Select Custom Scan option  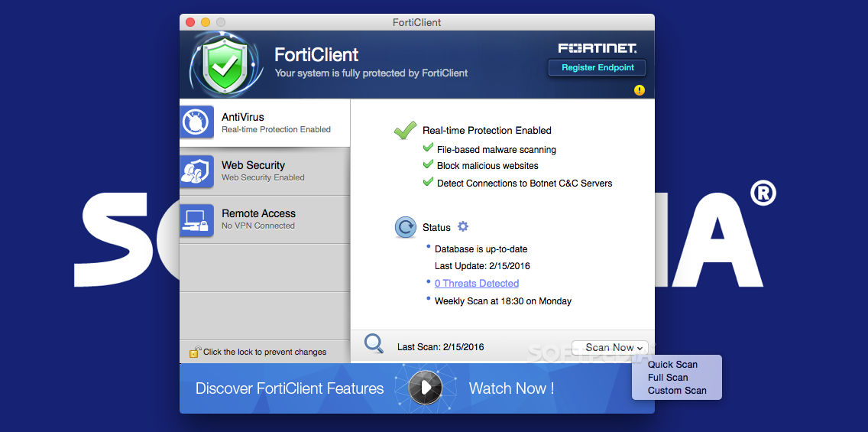[x=677, y=391]
